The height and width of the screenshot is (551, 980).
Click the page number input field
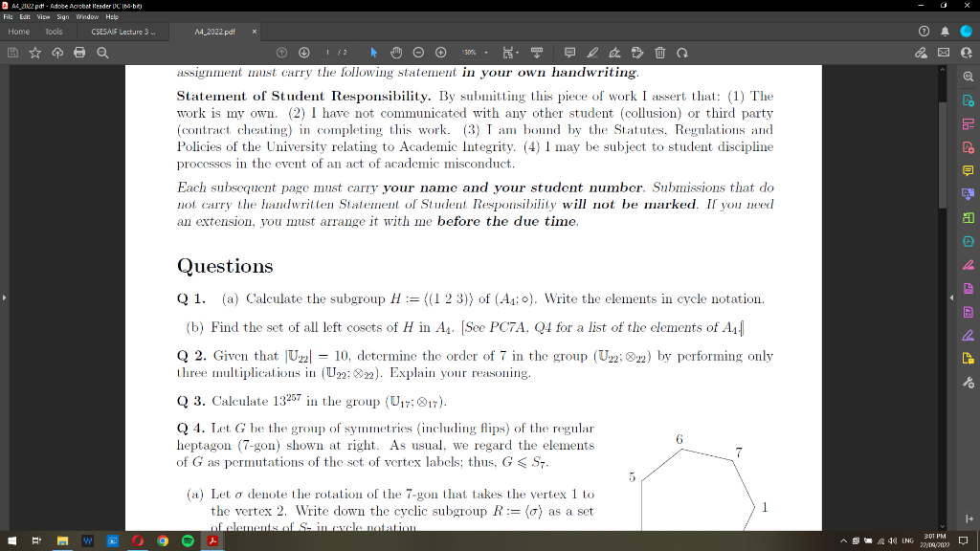coord(327,53)
